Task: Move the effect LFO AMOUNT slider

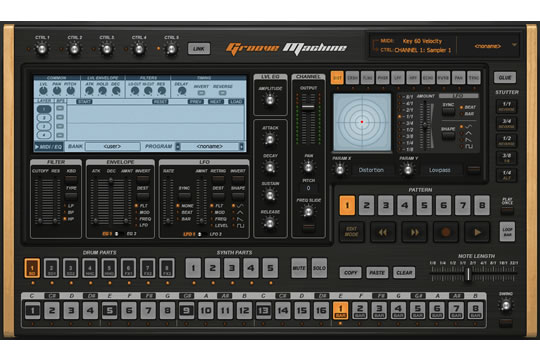Action: [x=426, y=125]
